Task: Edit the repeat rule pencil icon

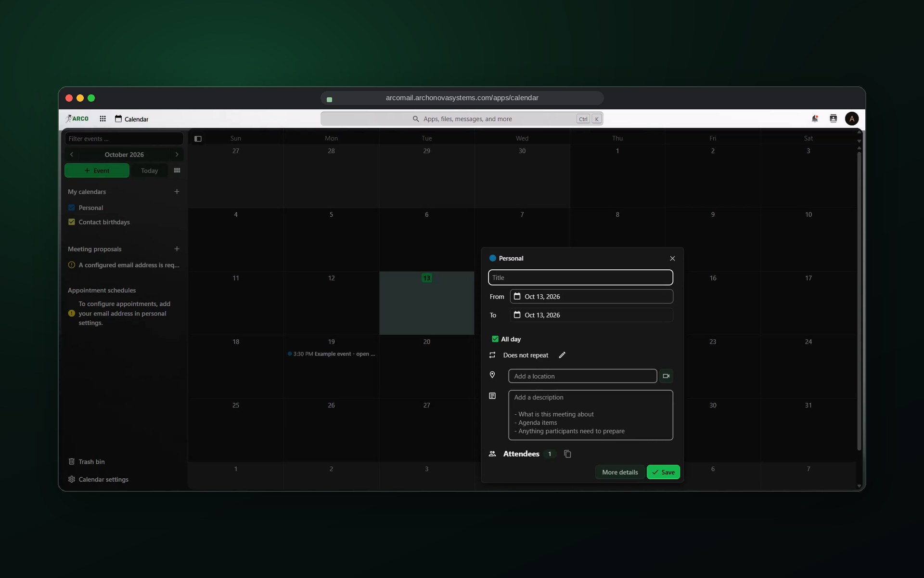Action: click(562, 355)
